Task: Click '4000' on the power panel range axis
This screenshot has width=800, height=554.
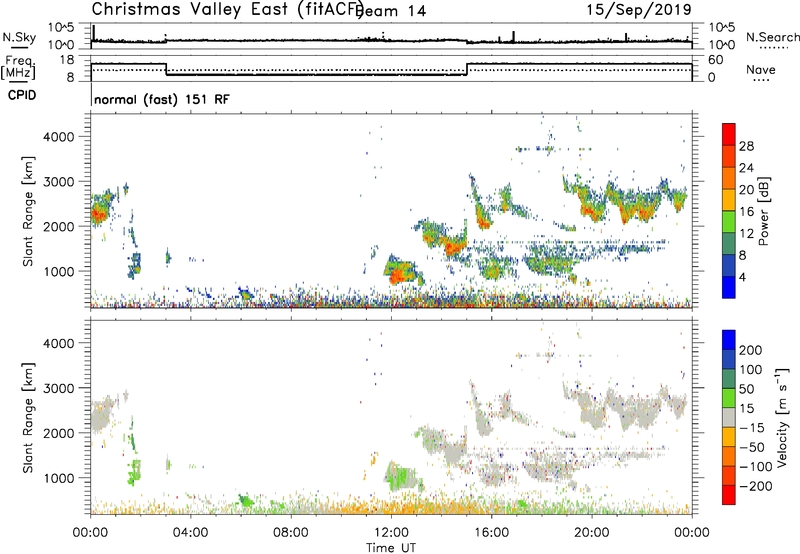Action: tap(59, 137)
